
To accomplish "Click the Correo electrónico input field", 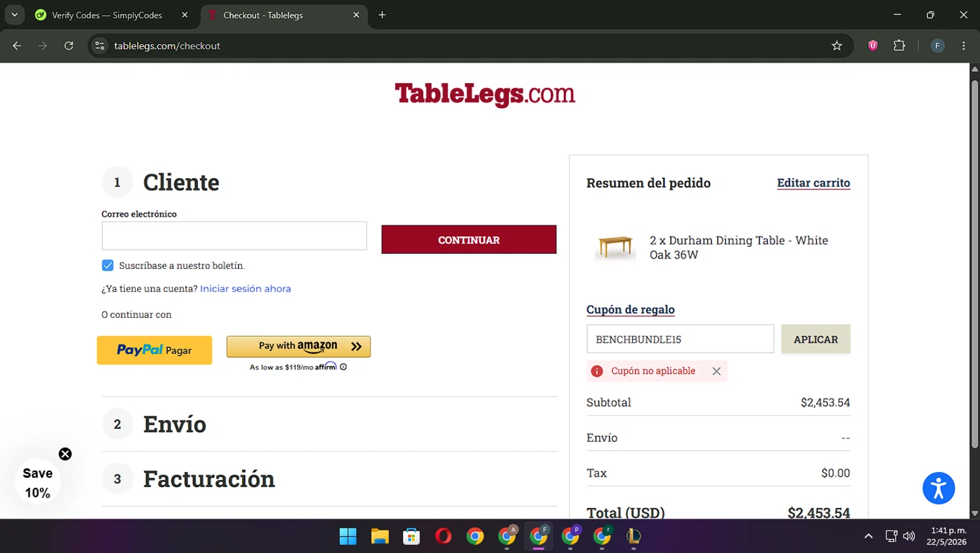I will [x=234, y=236].
